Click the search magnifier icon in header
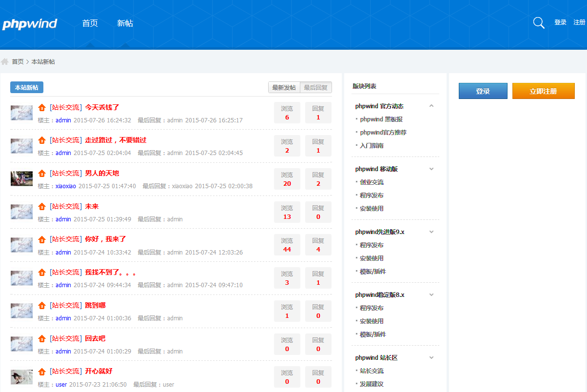This screenshot has width=587, height=392. (x=539, y=23)
